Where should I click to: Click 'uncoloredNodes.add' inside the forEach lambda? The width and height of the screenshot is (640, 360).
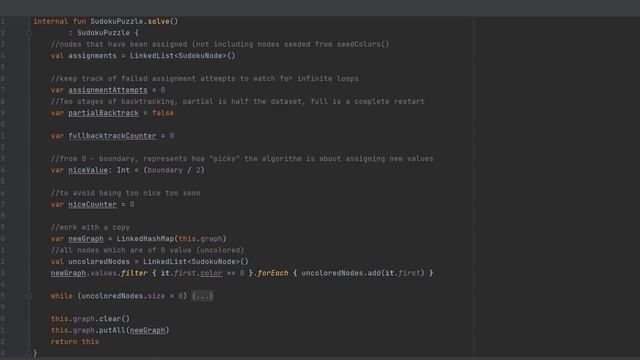click(x=341, y=273)
